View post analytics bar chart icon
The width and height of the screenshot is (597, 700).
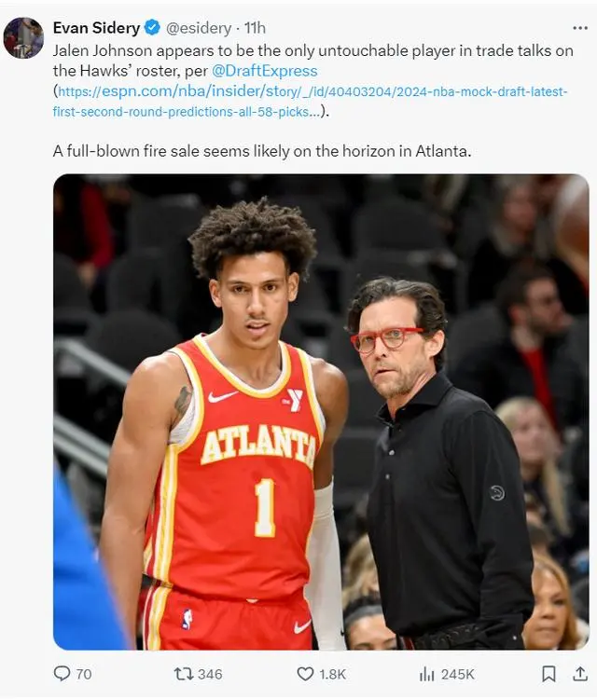pyautogui.click(x=426, y=674)
